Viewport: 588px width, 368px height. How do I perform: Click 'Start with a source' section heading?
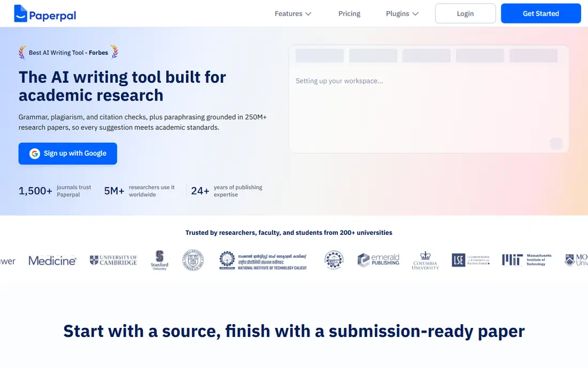pyautogui.click(x=294, y=331)
